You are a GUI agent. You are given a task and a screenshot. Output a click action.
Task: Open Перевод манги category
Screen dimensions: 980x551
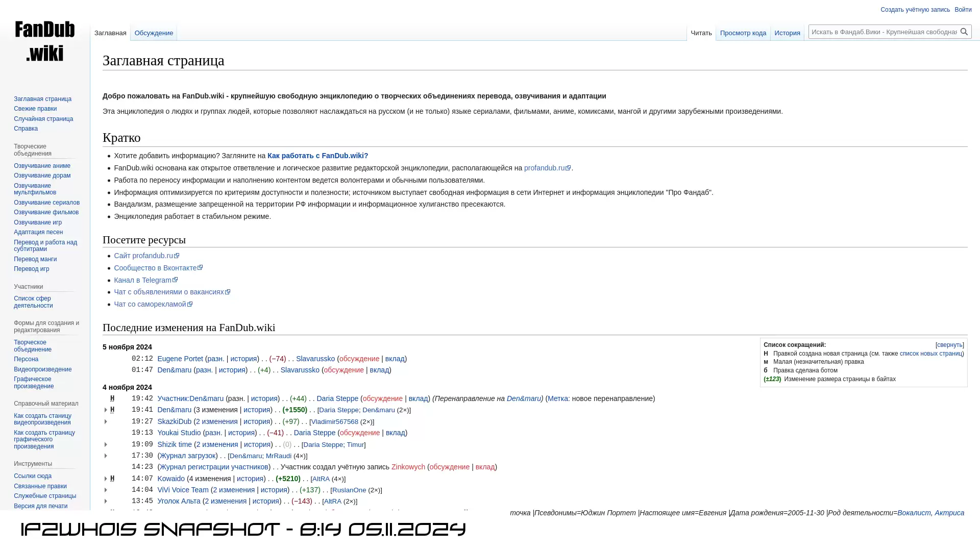pyautogui.click(x=35, y=259)
